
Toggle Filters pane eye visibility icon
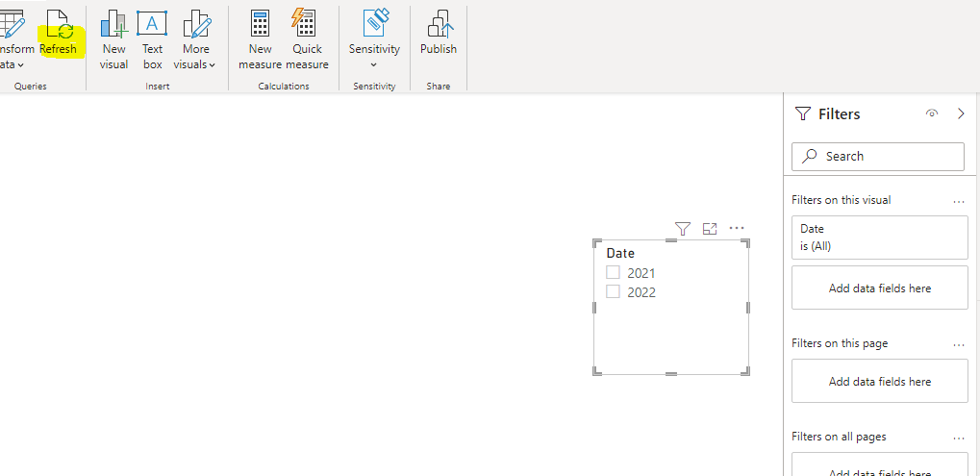point(932,113)
